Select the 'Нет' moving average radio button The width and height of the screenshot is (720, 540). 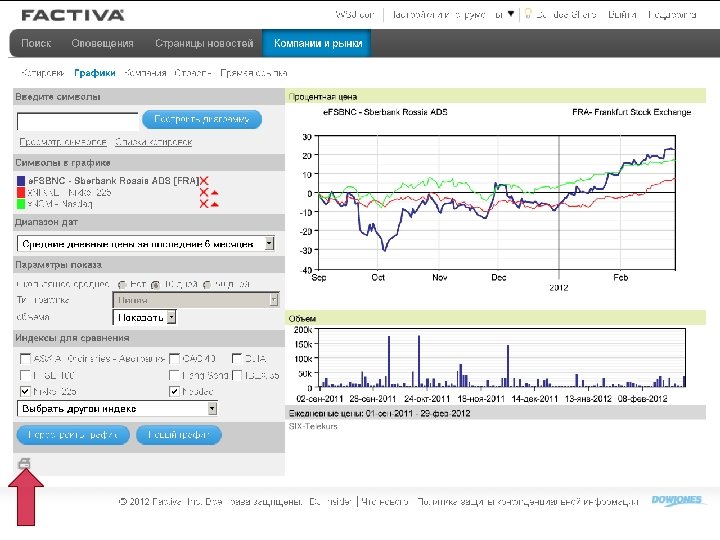pyautogui.click(x=122, y=285)
